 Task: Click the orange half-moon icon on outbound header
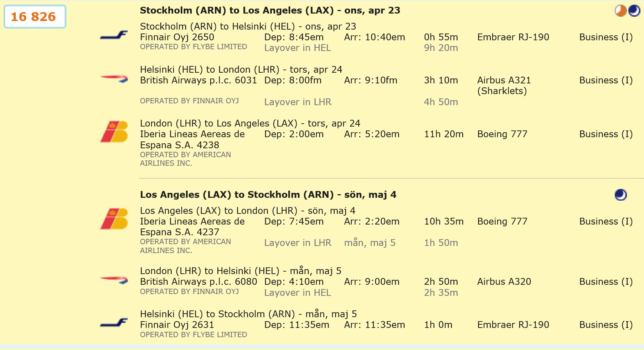tap(620, 11)
